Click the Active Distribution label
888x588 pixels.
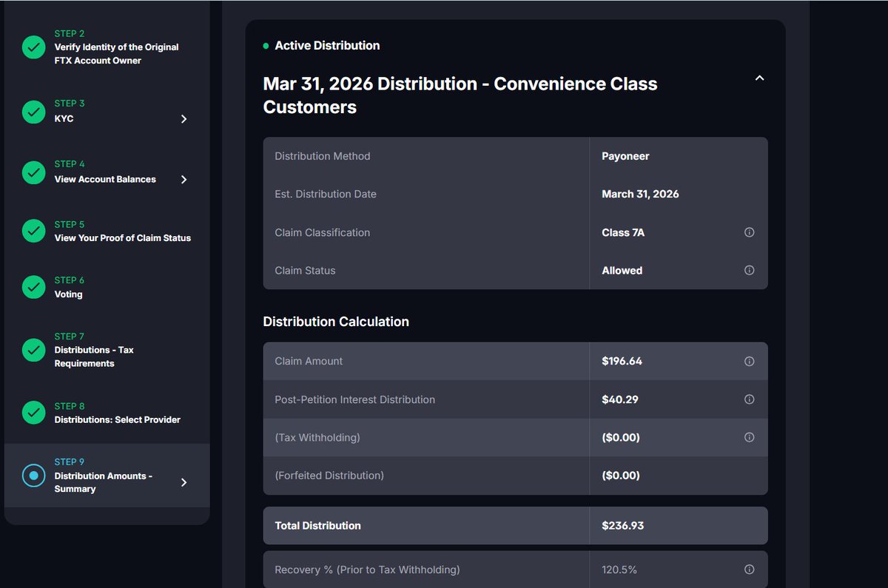point(327,46)
